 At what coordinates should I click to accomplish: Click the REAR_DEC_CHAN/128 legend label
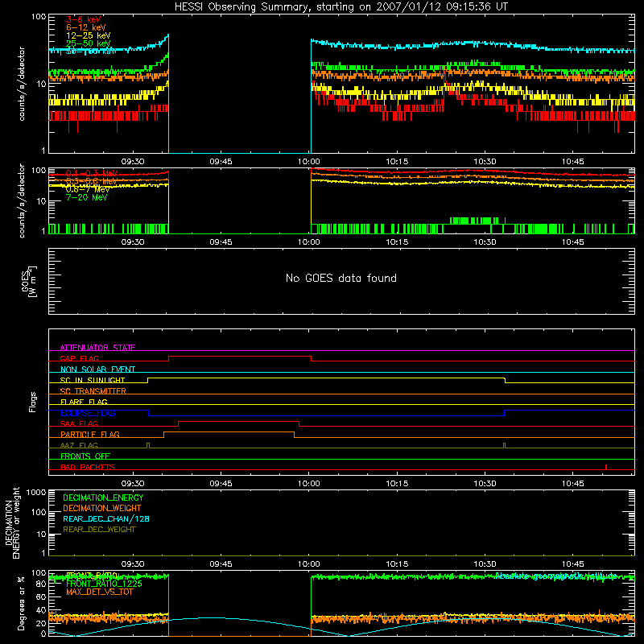pyautogui.click(x=106, y=518)
